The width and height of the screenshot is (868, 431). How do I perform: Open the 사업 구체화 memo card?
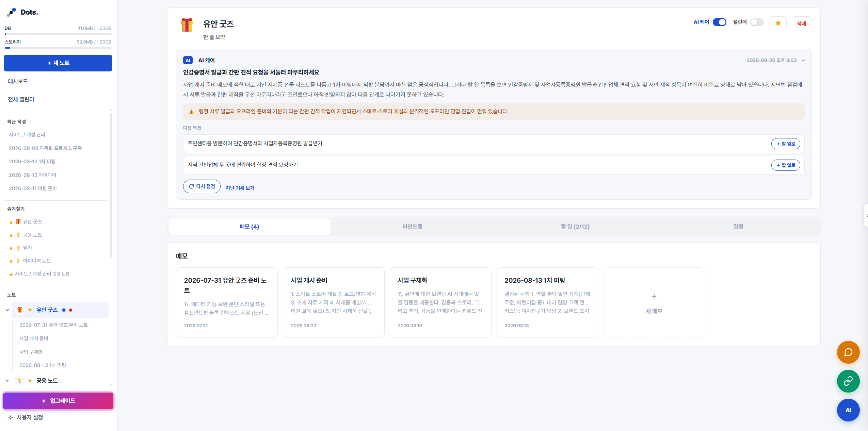440,302
